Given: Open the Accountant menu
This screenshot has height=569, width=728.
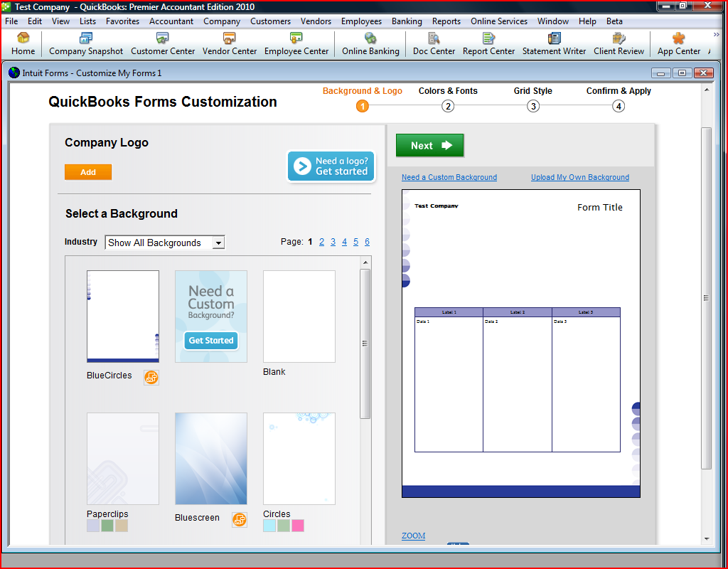Looking at the screenshot, I should pyautogui.click(x=171, y=21).
